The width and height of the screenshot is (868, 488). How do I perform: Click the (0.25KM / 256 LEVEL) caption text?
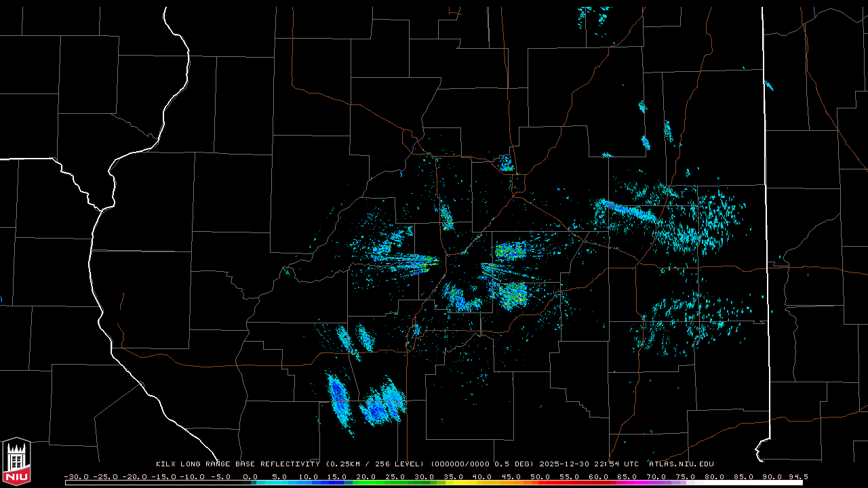pyautogui.click(x=375, y=464)
